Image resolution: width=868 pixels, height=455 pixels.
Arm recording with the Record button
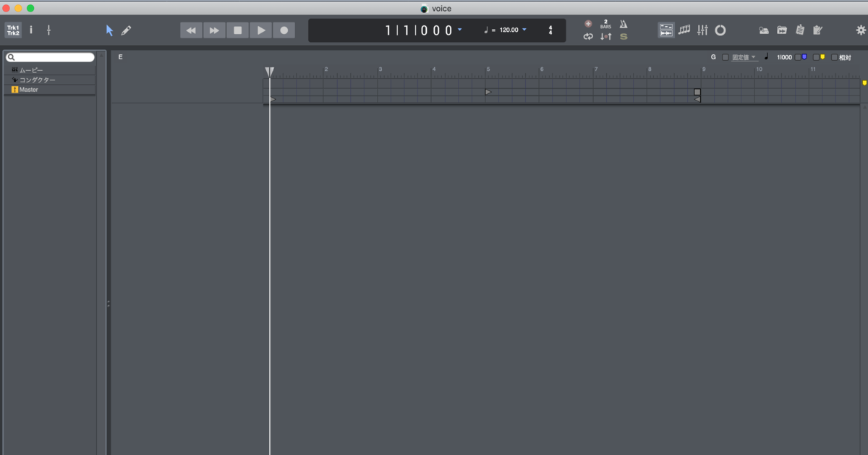[x=284, y=30]
